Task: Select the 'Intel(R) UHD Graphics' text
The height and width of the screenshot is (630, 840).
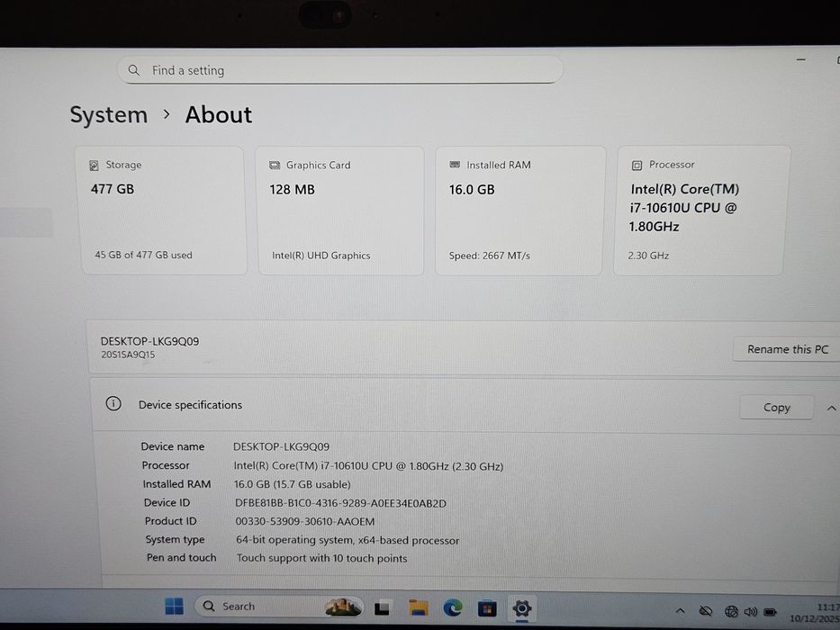Action: [321, 256]
